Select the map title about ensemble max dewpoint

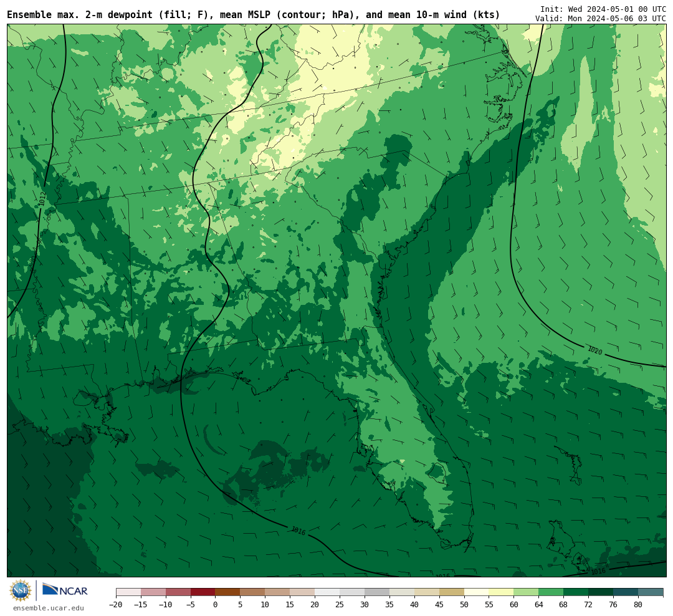(253, 14)
